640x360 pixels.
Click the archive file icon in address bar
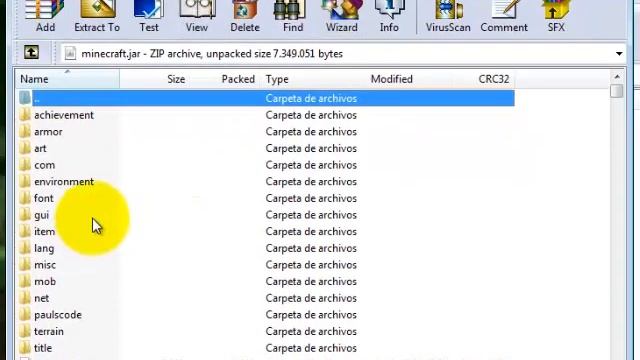coord(70,53)
